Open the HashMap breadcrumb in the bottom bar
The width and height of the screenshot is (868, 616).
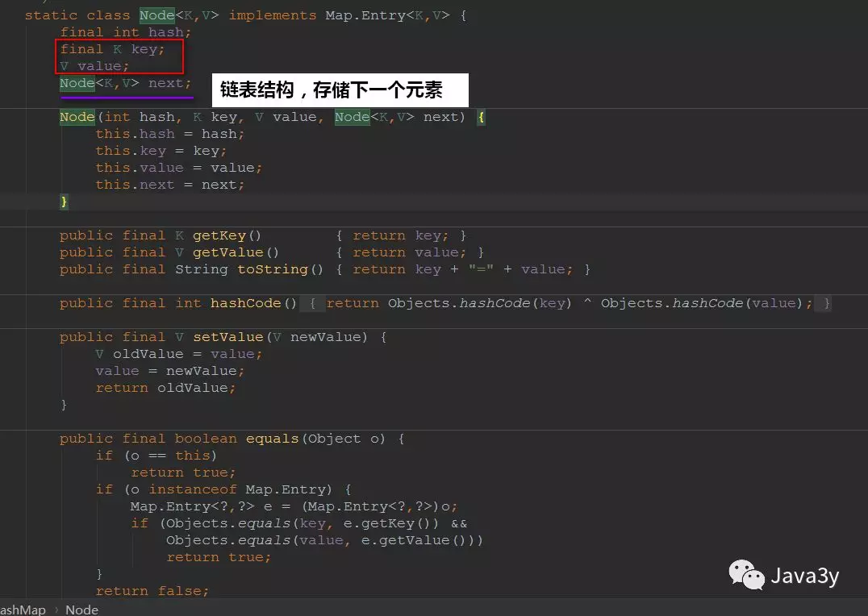23,610
